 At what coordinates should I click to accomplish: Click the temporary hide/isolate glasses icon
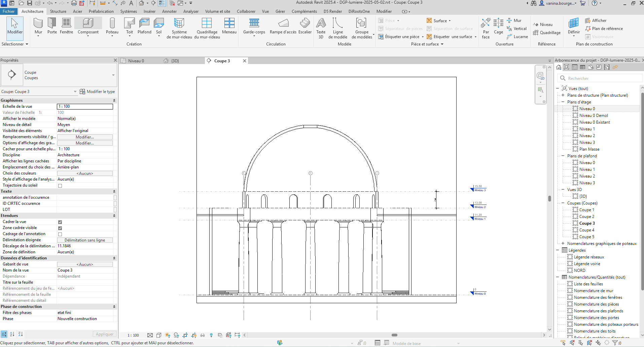pyautogui.click(x=203, y=335)
